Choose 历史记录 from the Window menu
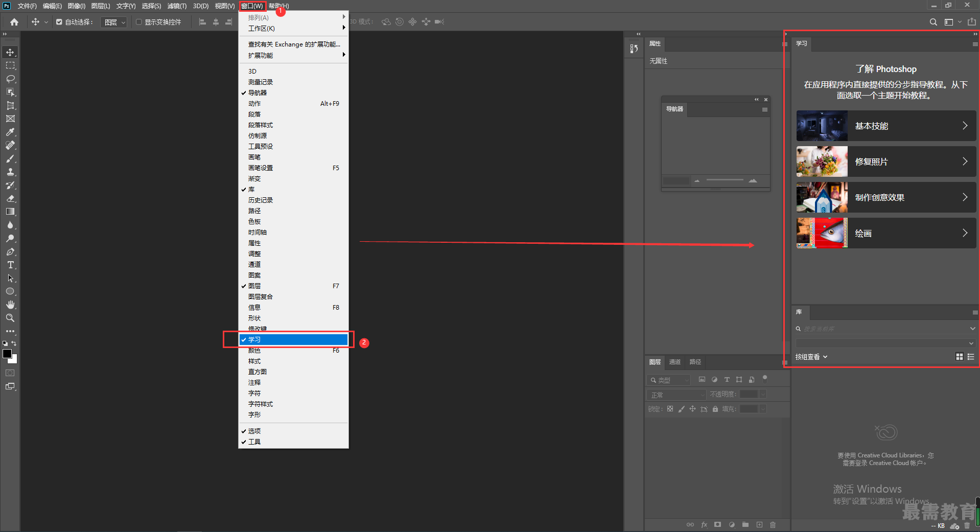980x532 pixels. click(293, 200)
